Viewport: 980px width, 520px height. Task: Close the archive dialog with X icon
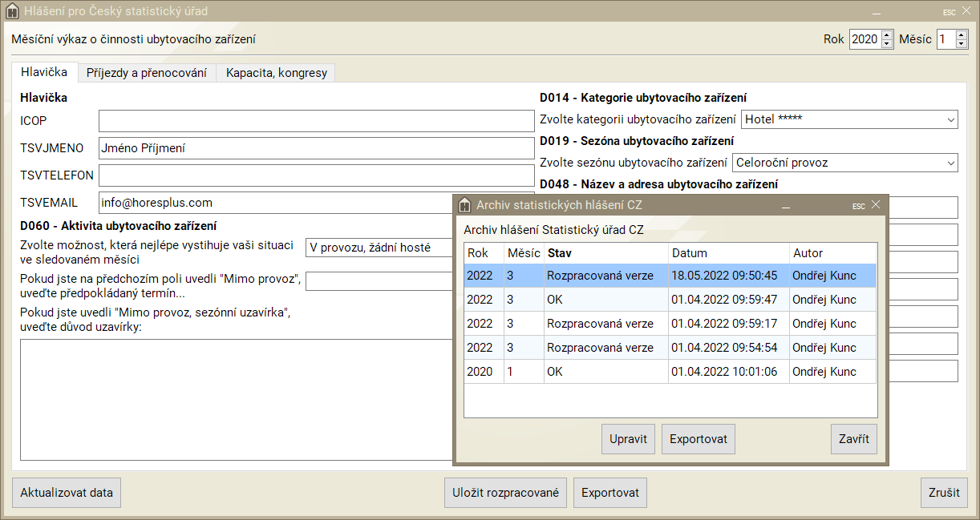pyautogui.click(x=876, y=205)
